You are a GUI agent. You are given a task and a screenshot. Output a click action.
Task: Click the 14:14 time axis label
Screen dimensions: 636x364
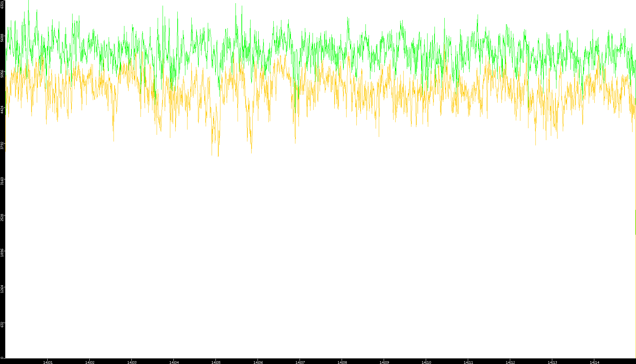coord(594,362)
